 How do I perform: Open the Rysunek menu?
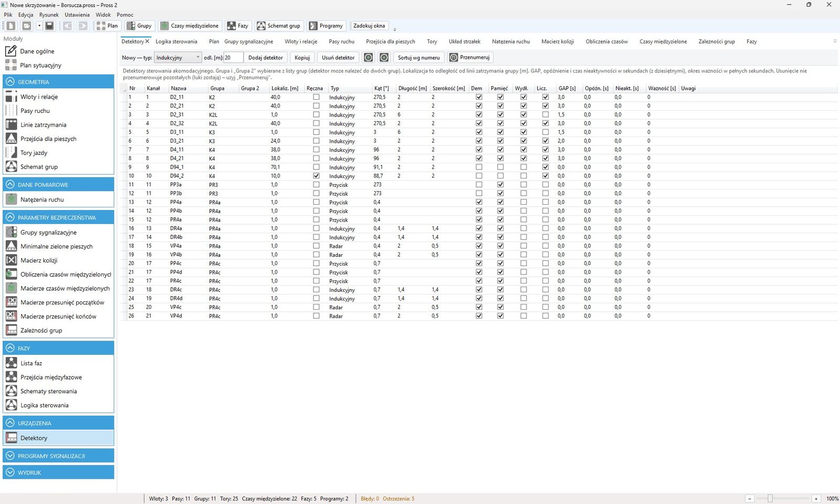pyautogui.click(x=49, y=15)
